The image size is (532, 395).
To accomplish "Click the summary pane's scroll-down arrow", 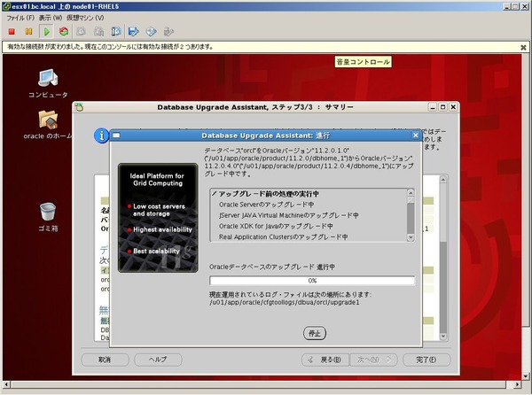I will point(443,337).
